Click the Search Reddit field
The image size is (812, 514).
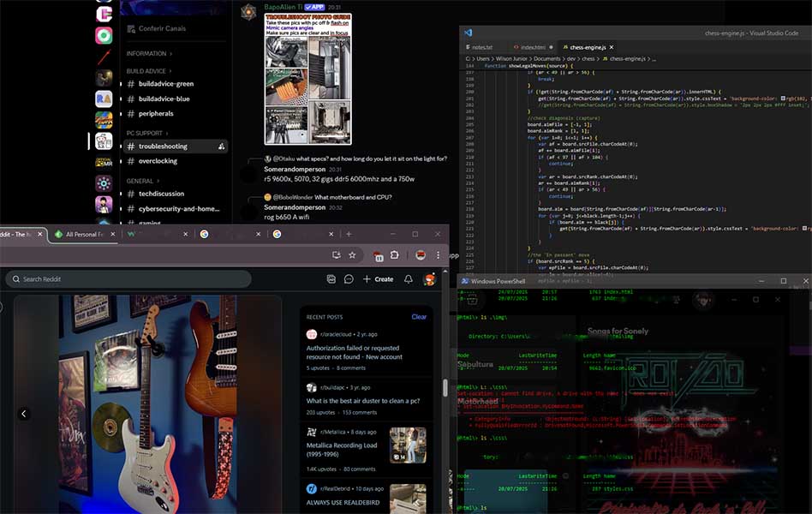(128, 279)
